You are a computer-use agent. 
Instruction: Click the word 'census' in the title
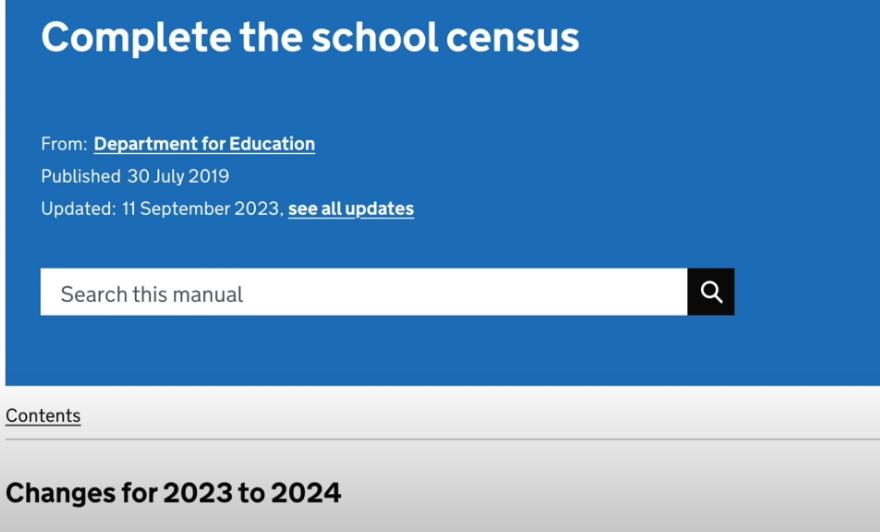pyautogui.click(x=512, y=38)
